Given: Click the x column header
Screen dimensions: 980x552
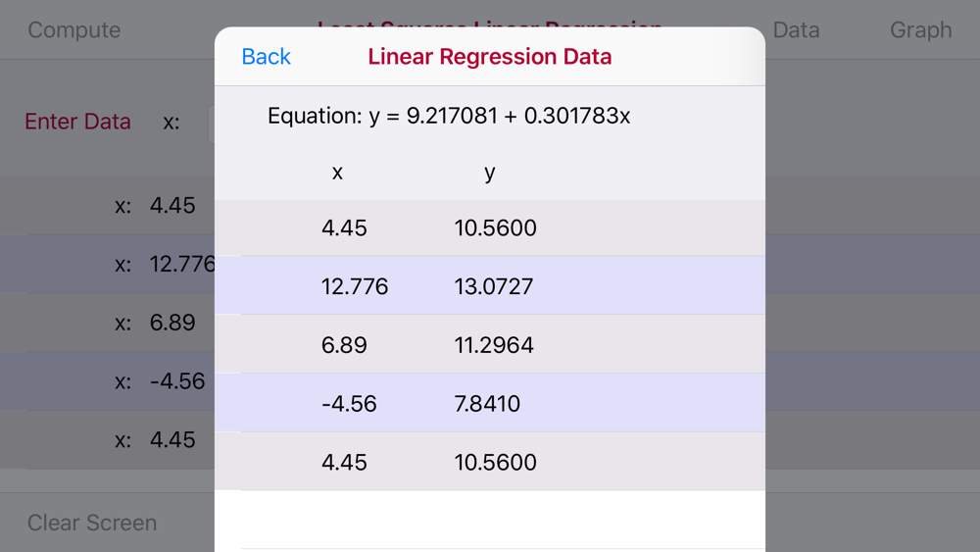Looking at the screenshot, I should click(x=337, y=172).
